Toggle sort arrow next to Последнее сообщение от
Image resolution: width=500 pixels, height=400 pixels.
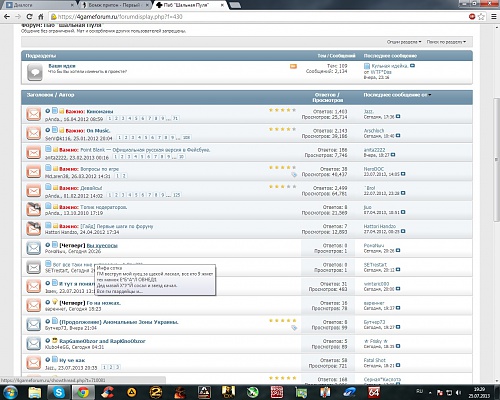pyautogui.click(x=430, y=95)
